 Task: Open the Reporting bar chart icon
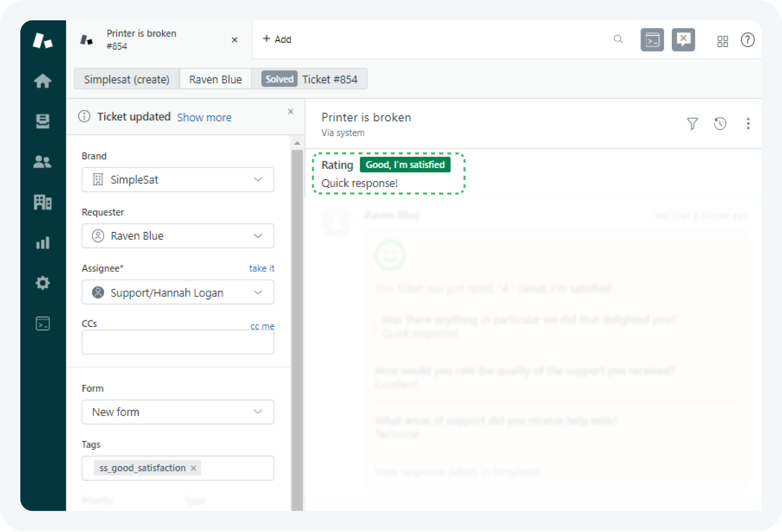point(43,243)
